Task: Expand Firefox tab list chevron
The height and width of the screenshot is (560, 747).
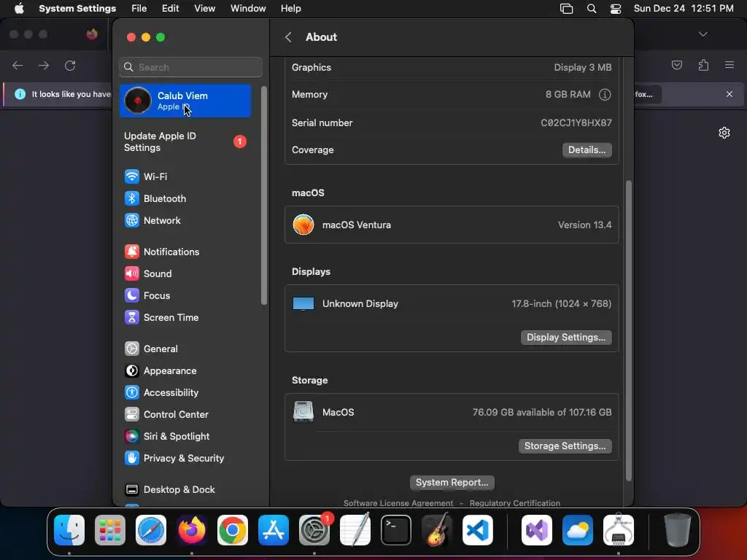Action: click(x=703, y=34)
